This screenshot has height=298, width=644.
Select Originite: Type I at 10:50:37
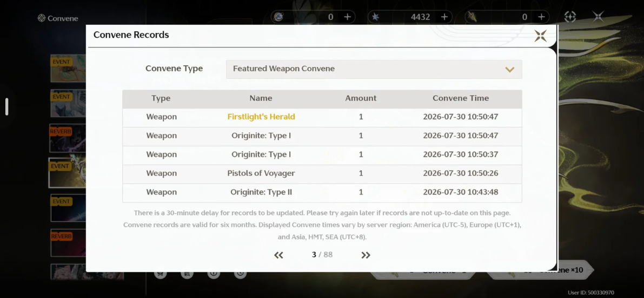[x=261, y=154]
